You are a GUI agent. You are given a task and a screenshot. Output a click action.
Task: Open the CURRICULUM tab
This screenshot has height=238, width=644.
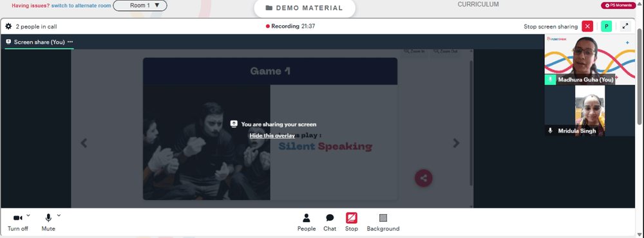point(478,5)
